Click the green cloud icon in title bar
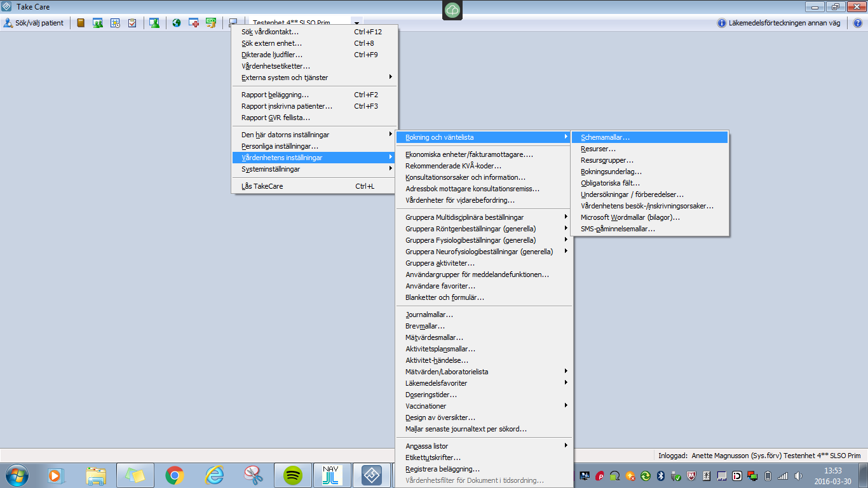Image resolution: width=868 pixels, height=488 pixels. (452, 10)
